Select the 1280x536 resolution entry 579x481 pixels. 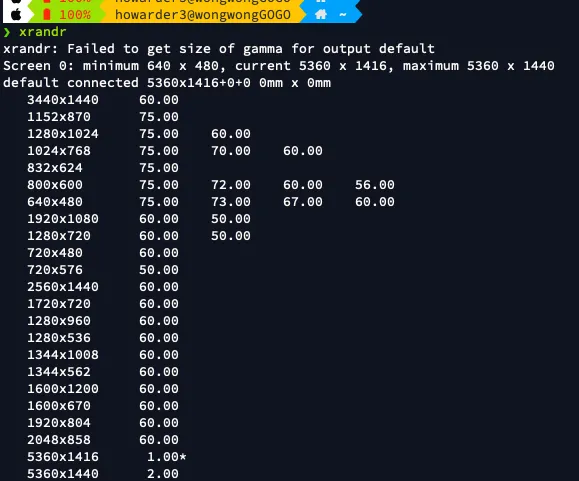click(59, 337)
